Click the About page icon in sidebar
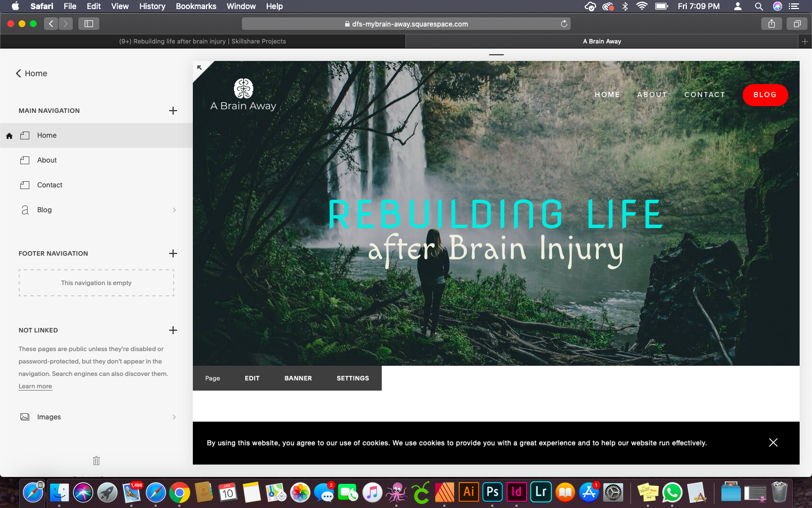The width and height of the screenshot is (812, 508). (25, 160)
